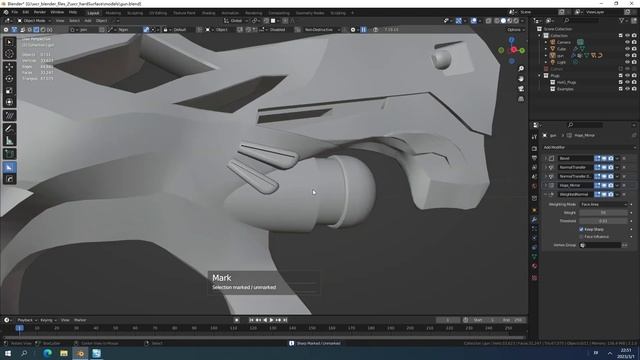Open the viewport Select menu
Viewport: 640px width, 360px height.
coord(74,20)
